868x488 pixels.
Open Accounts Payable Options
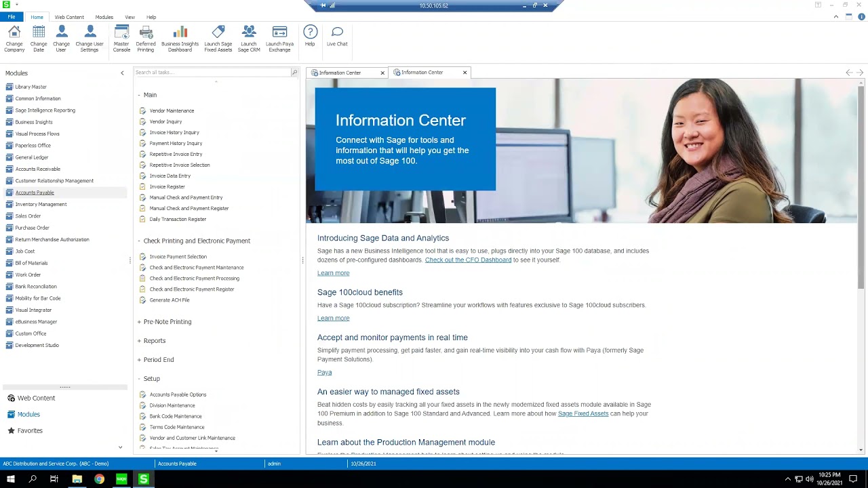pos(178,394)
